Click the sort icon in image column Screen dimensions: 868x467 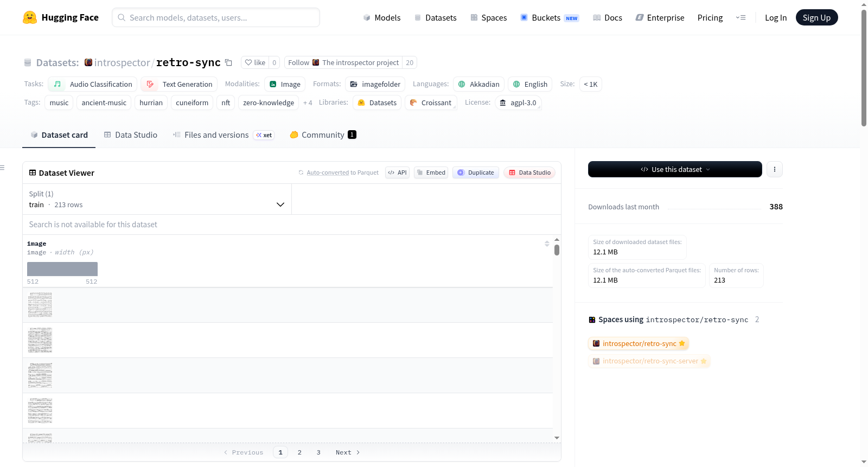547,244
